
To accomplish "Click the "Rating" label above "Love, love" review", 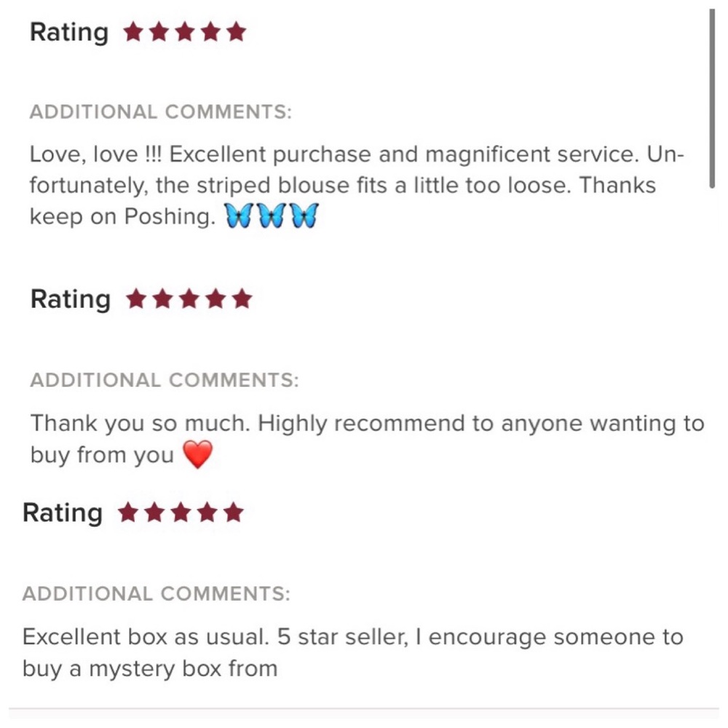I will click(69, 33).
